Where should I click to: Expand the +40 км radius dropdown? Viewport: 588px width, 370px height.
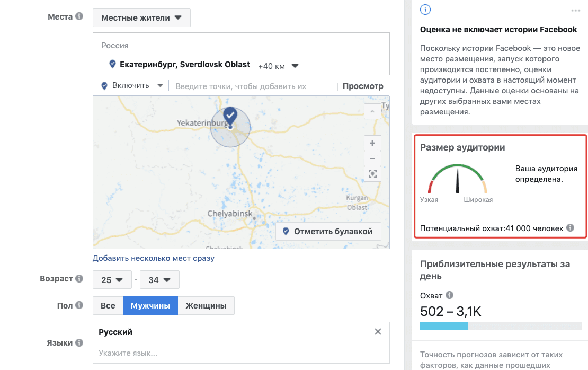coord(295,66)
